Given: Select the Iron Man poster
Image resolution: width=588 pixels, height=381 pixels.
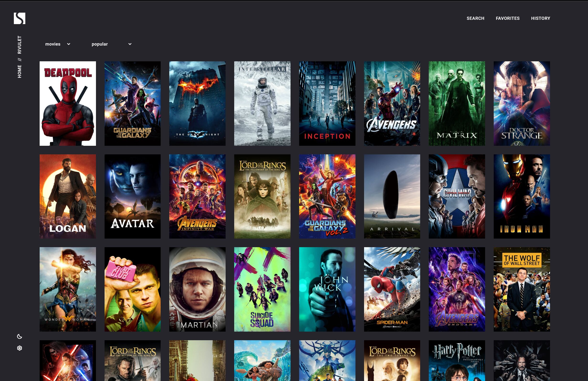Looking at the screenshot, I should (x=522, y=197).
